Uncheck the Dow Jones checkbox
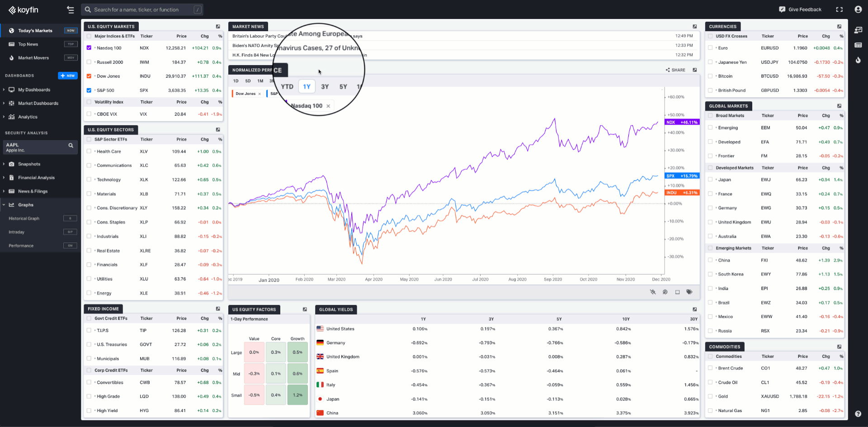The image size is (868, 427). click(x=89, y=76)
